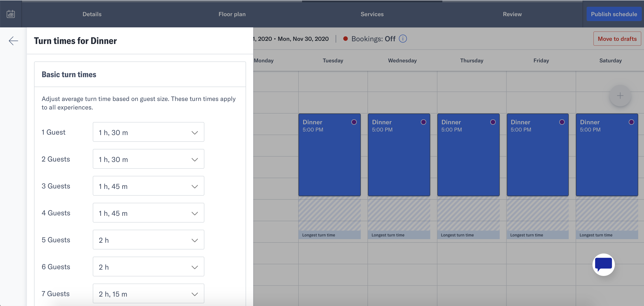Select the Tuesday Dinner service block

pos(329,155)
